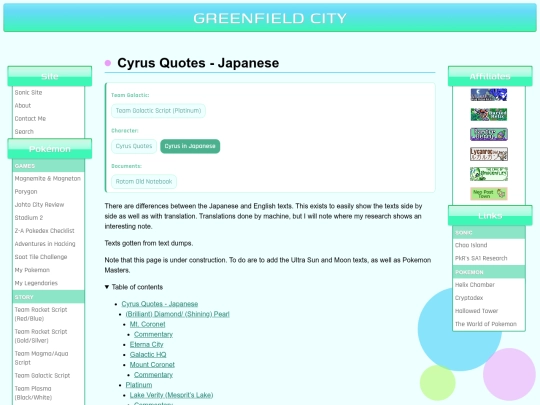540x405 pixels.
Task: Jump to Lake Verity (Mesprit's Lake)
Action: click(x=172, y=395)
